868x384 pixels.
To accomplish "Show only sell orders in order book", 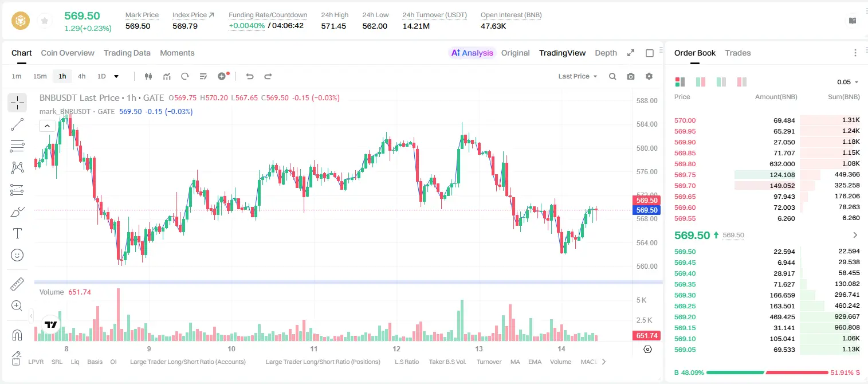I will coord(742,82).
